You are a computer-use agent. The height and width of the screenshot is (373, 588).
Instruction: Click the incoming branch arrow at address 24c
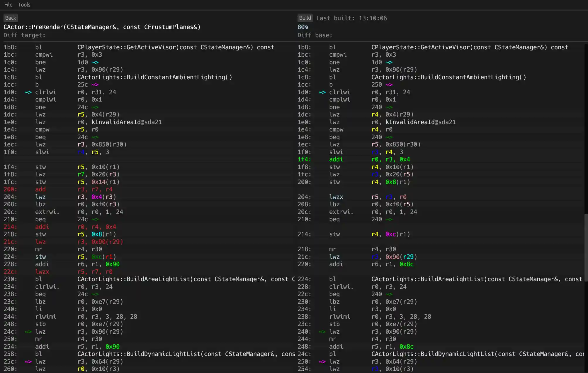(28, 332)
